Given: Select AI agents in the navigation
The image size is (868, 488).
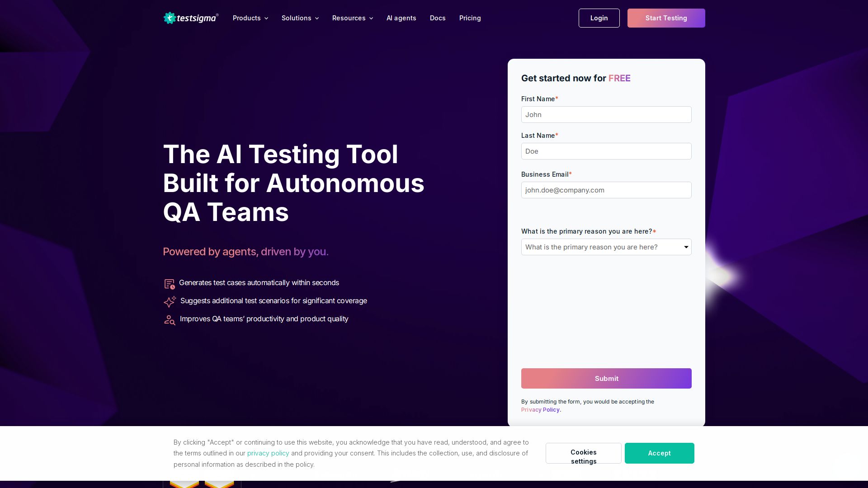Looking at the screenshot, I should [x=401, y=18].
